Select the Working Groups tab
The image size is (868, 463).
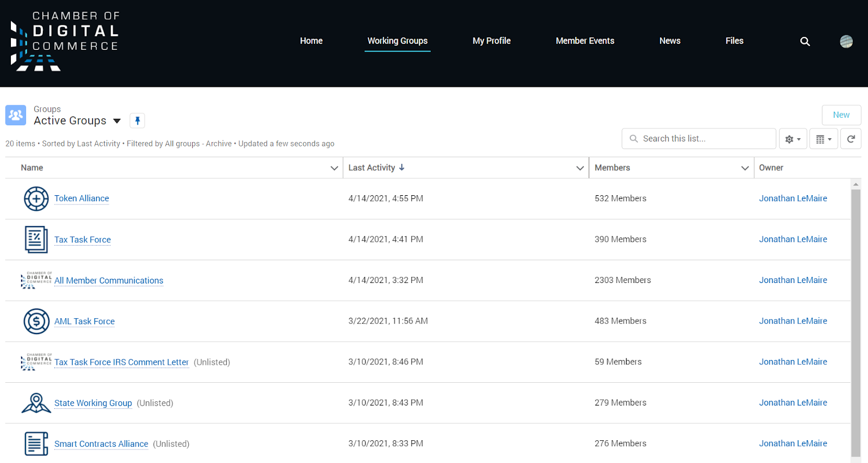click(x=398, y=41)
